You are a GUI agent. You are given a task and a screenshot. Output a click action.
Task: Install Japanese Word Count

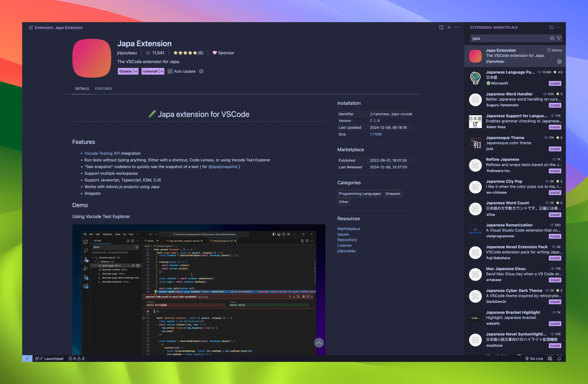point(555,215)
